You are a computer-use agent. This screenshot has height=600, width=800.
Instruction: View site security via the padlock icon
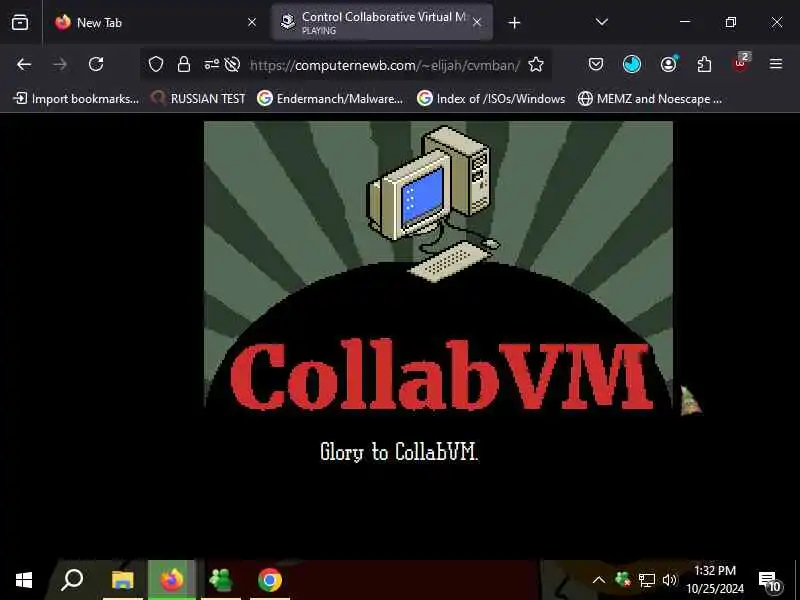(184, 65)
